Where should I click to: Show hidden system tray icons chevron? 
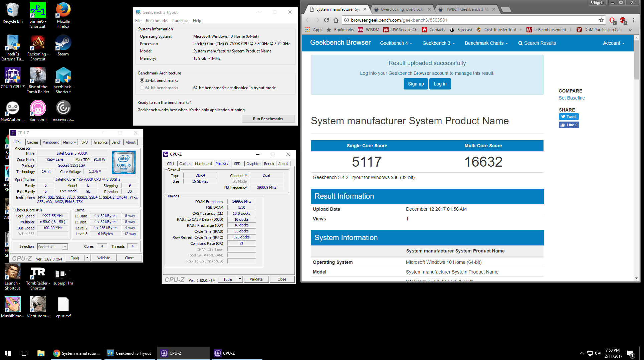582,353
